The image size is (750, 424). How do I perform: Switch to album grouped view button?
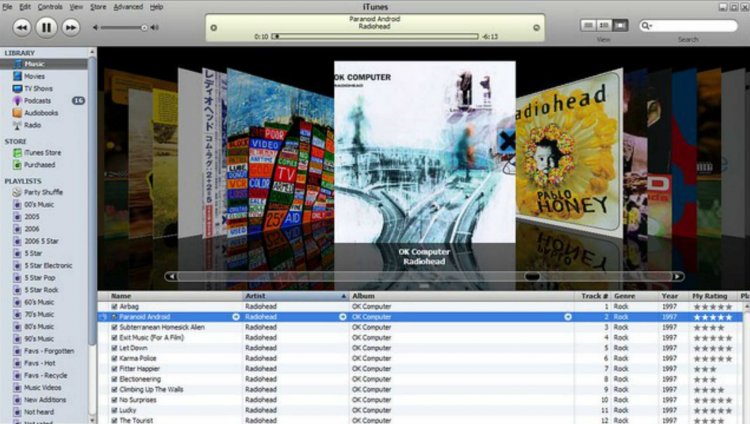(604, 25)
